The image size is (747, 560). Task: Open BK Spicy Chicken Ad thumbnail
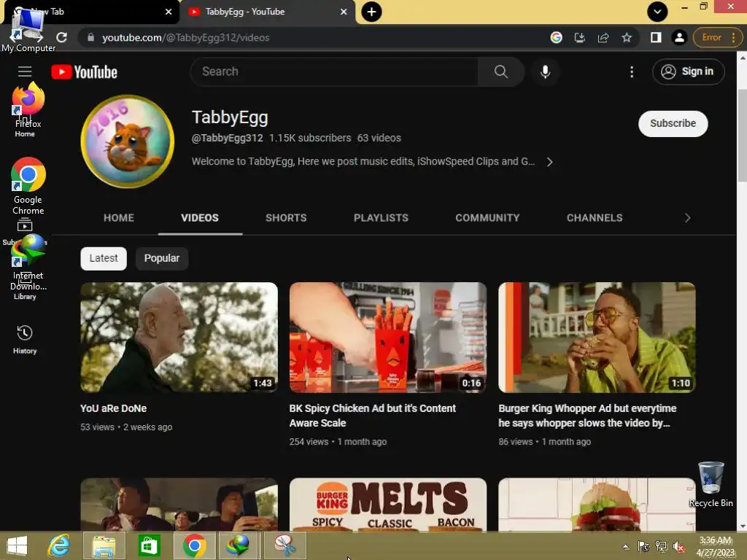[x=388, y=337]
